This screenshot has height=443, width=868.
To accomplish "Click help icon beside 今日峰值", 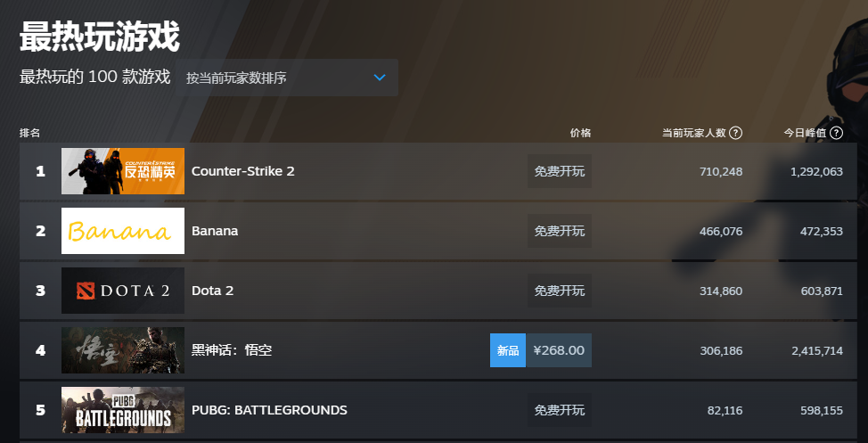I will pyautogui.click(x=836, y=133).
